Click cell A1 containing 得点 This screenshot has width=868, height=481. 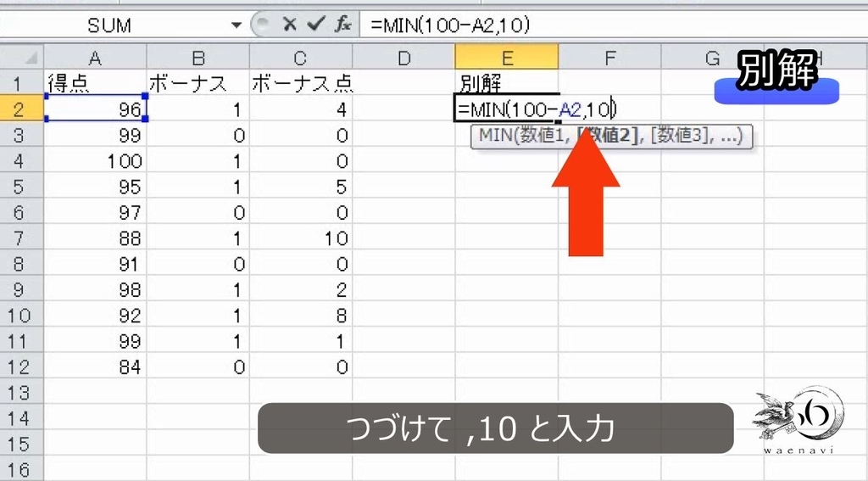click(x=95, y=84)
